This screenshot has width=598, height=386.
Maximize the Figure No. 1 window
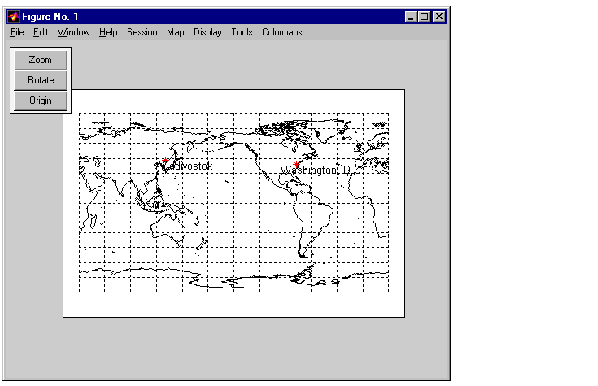point(424,17)
